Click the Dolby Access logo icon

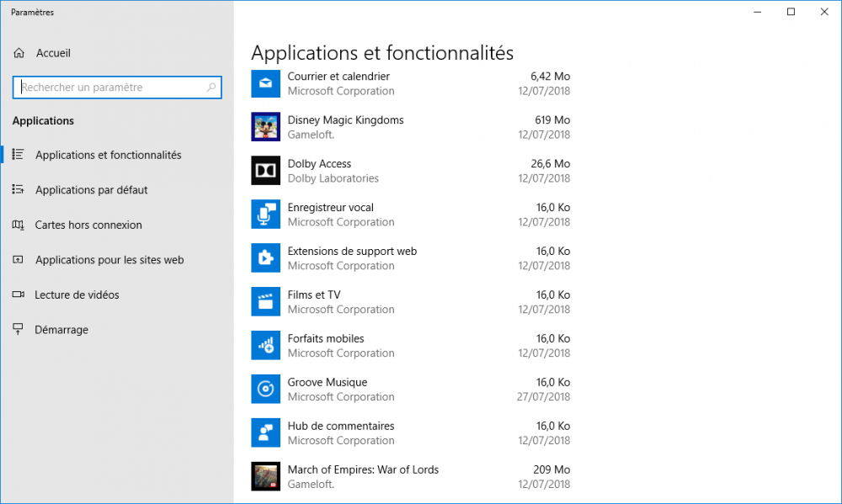pos(265,171)
